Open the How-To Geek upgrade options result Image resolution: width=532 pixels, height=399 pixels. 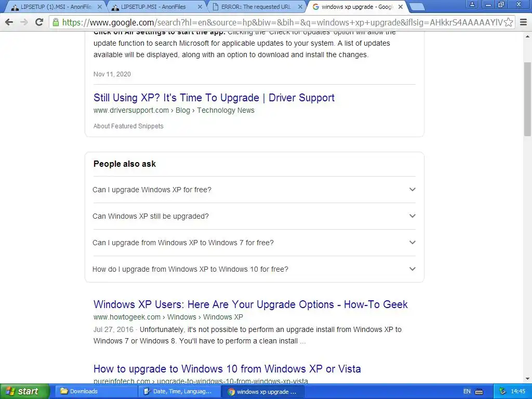click(x=251, y=304)
